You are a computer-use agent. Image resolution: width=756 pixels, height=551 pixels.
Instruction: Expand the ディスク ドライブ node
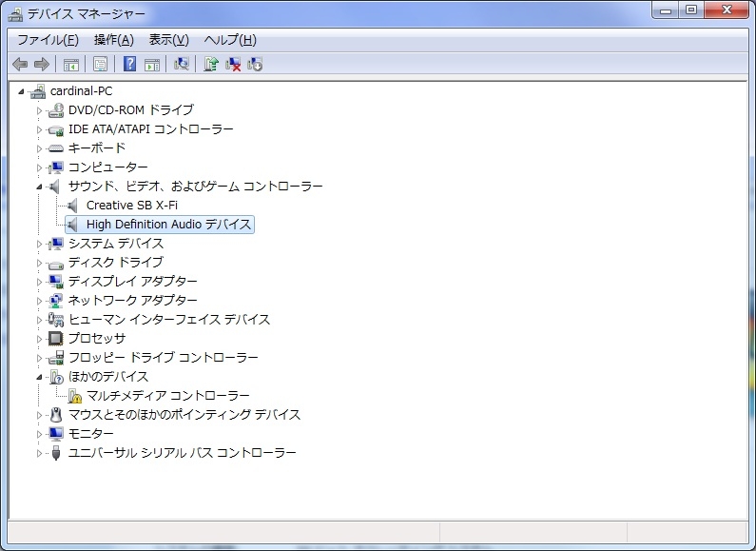pos(40,263)
